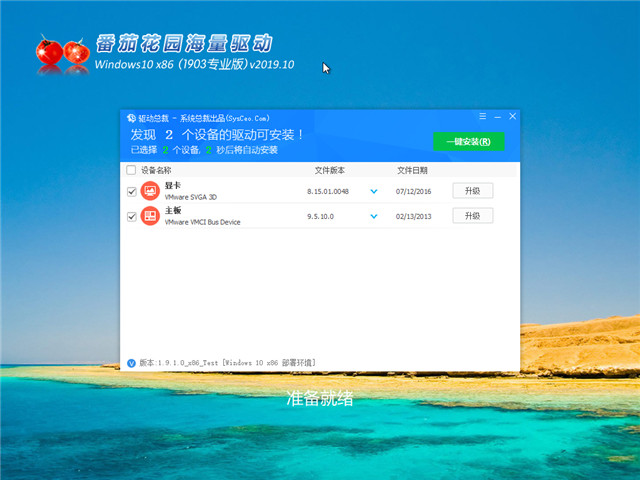Expand version dropdown for 9.5.10.0
Image resolution: width=640 pixels, height=480 pixels.
coord(374,216)
